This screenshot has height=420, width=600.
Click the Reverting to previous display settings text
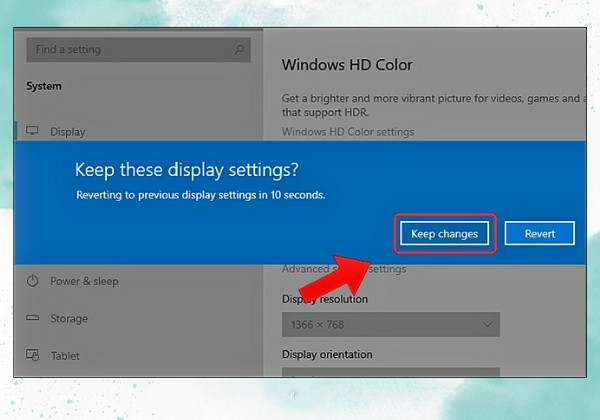[x=201, y=195]
